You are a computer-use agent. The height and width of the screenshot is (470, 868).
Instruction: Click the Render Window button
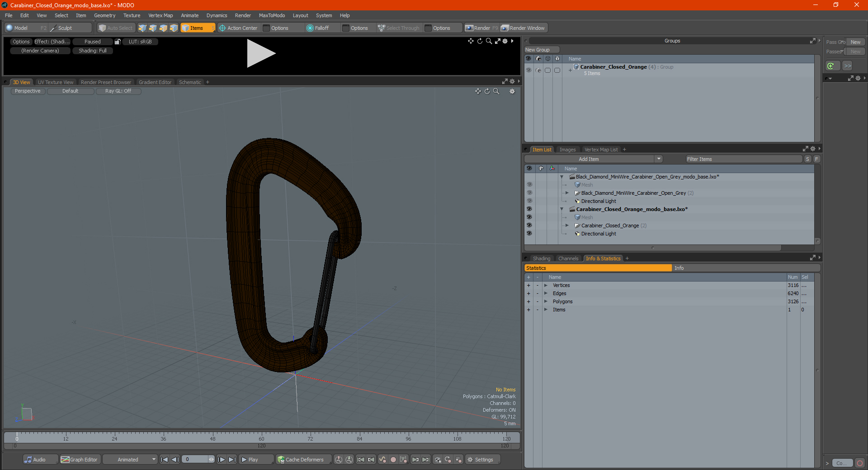[524, 28]
